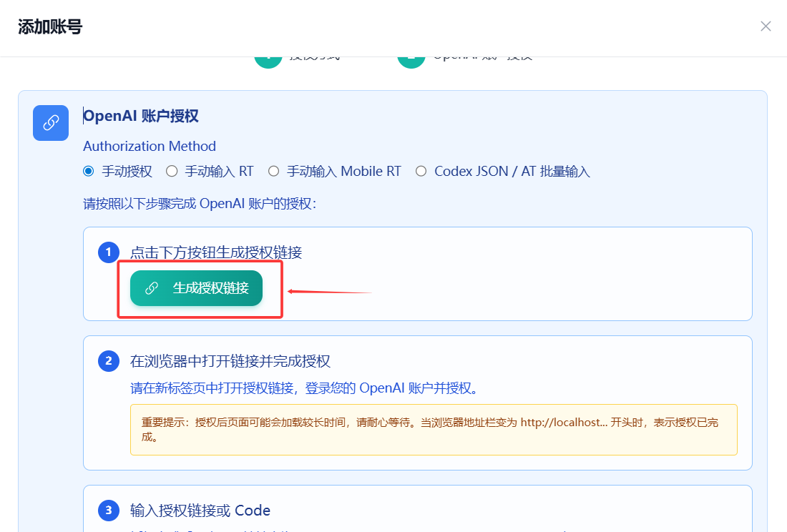The height and width of the screenshot is (532, 787).
Task: Select the 手动授权 radio option
Action: pyautogui.click(x=88, y=172)
